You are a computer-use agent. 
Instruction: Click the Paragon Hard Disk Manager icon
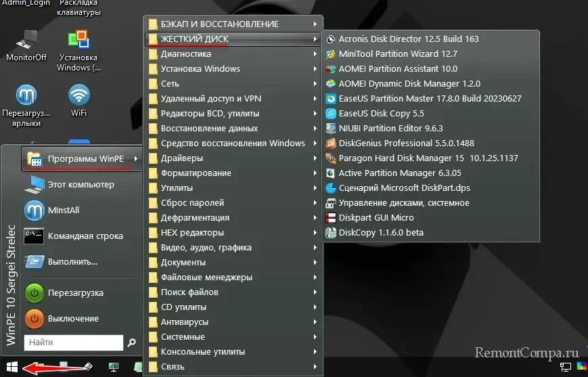pyautogui.click(x=331, y=158)
